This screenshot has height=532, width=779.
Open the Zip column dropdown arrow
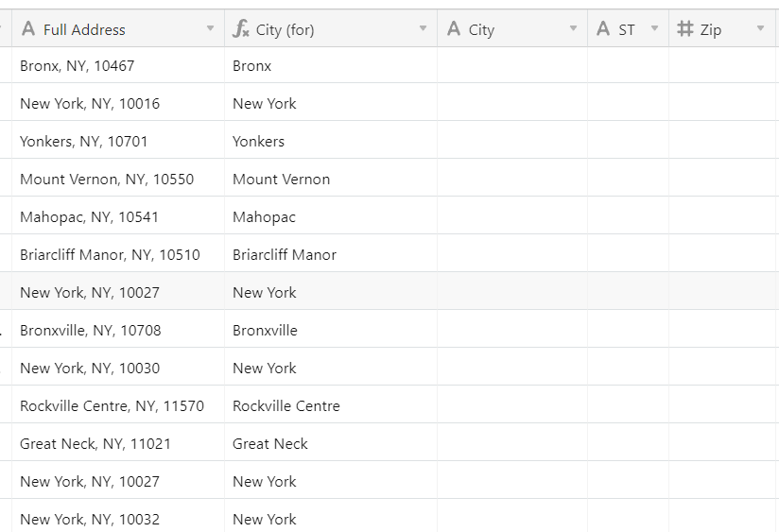[x=761, y=28]
